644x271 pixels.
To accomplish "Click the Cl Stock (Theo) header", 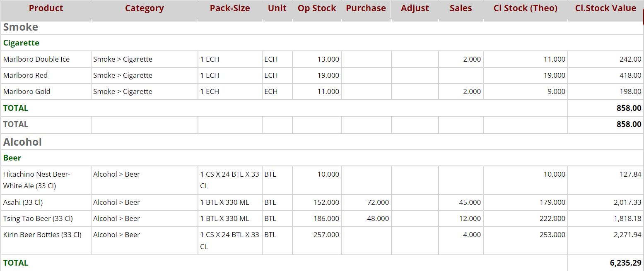I will (525, 8).
